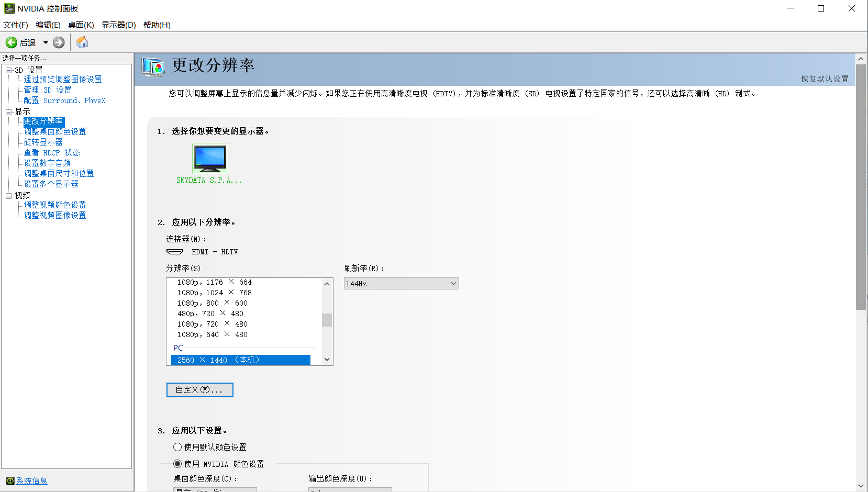Select resolution 1080p, 640 × 480
The image size is (868, 492).
[213, 334]
